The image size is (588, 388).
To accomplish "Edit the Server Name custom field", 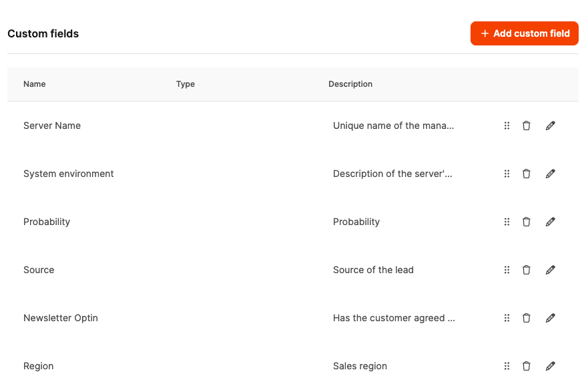I will (x=551, y=126).
